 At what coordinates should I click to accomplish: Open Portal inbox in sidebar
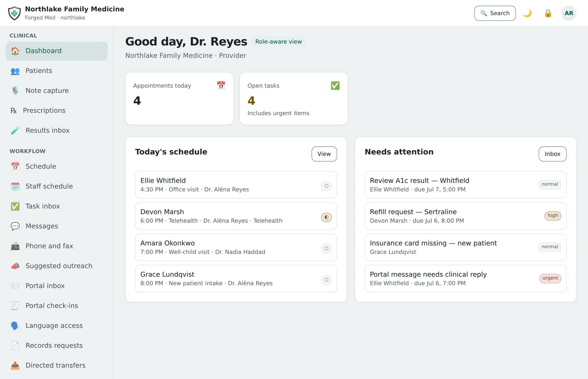(57, 286)
